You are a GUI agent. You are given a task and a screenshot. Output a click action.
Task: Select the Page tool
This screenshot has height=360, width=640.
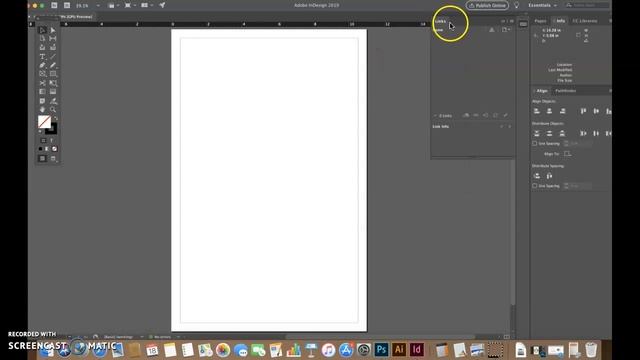(x=42, y=39)
